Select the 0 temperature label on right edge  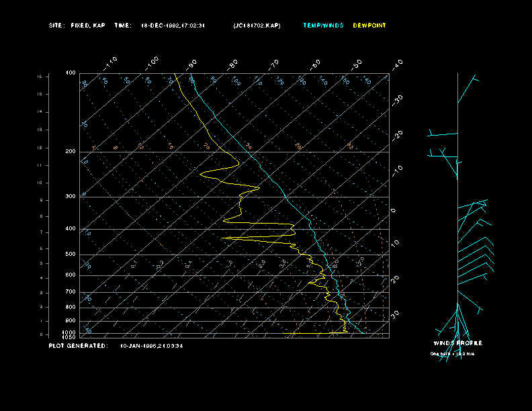[394, 210]
